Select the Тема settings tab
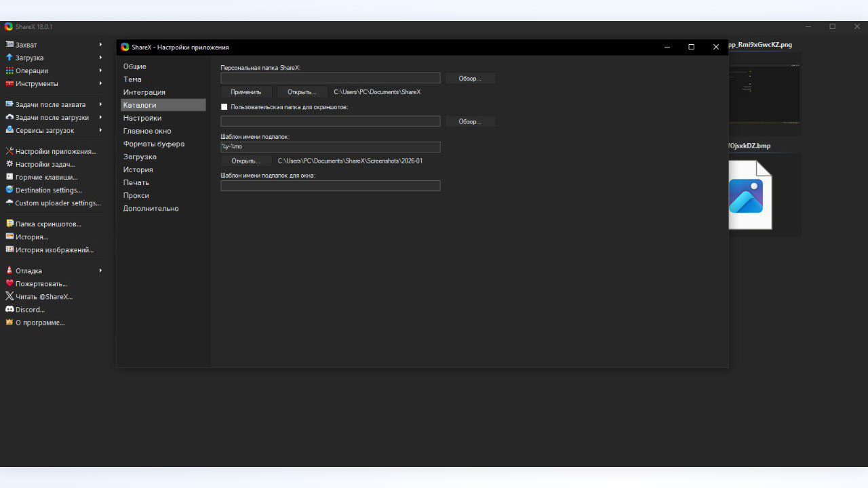Viewport: 868px width, 488px height. tap(132, 79)
